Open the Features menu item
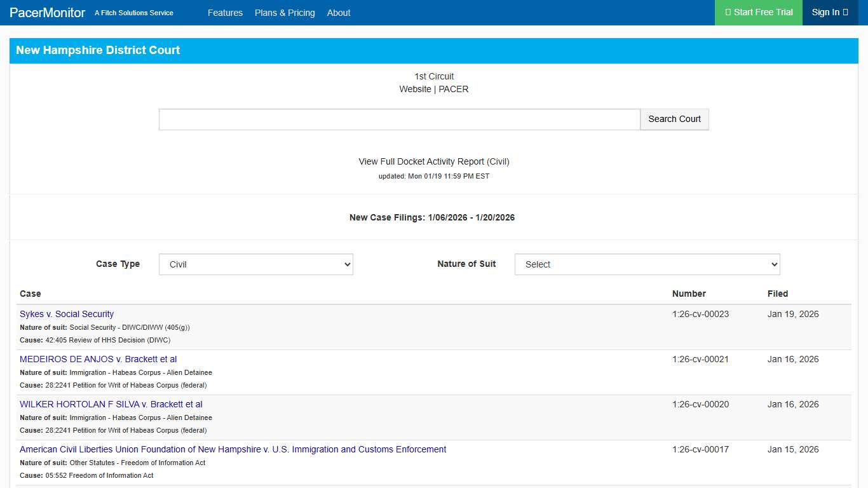 click(226, 13)
